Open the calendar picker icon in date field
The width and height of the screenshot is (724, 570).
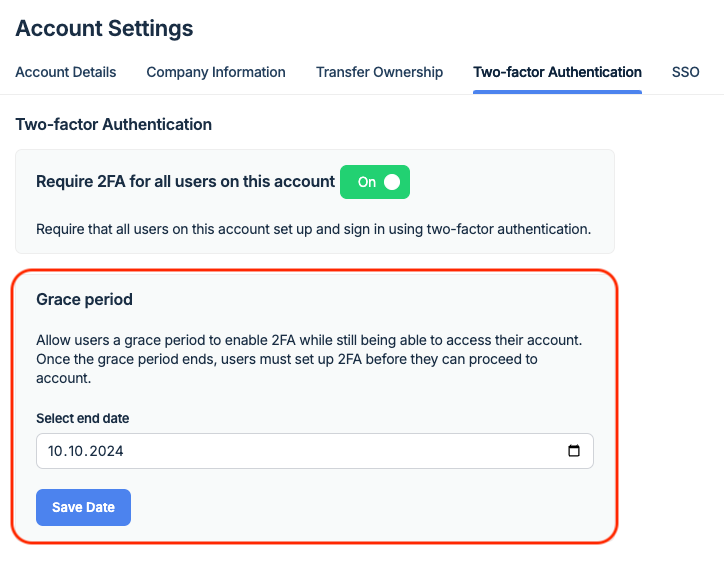pos(573,451)
